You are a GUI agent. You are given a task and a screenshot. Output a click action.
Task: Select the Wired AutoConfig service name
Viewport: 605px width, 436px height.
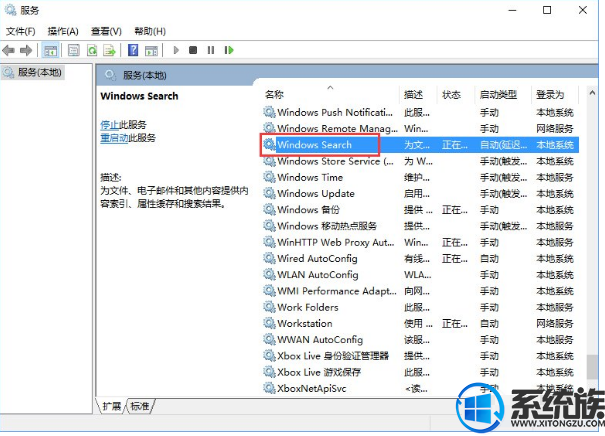click(317, 259)
